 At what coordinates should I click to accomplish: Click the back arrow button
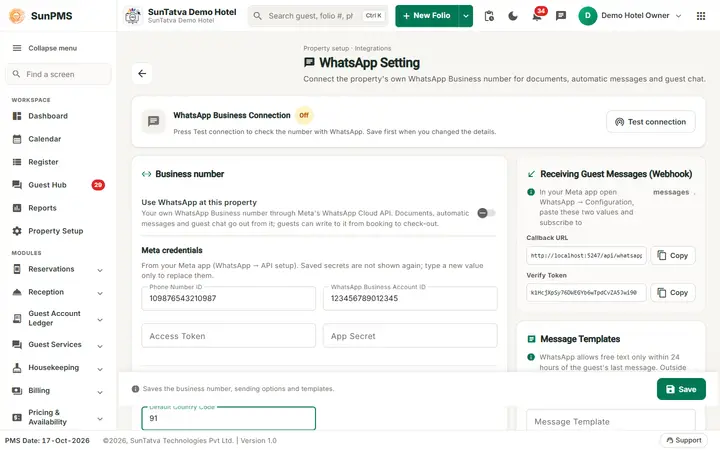(142, 73)
